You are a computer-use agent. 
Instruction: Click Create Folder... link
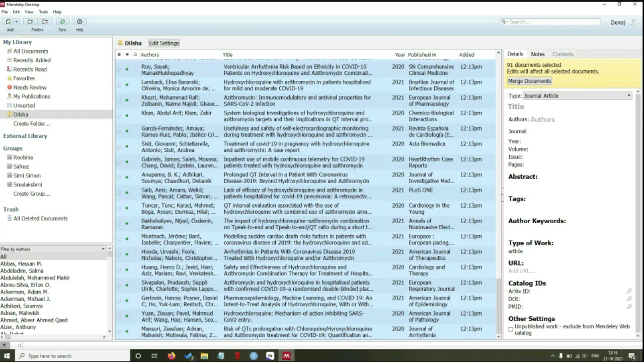[32, 124]
